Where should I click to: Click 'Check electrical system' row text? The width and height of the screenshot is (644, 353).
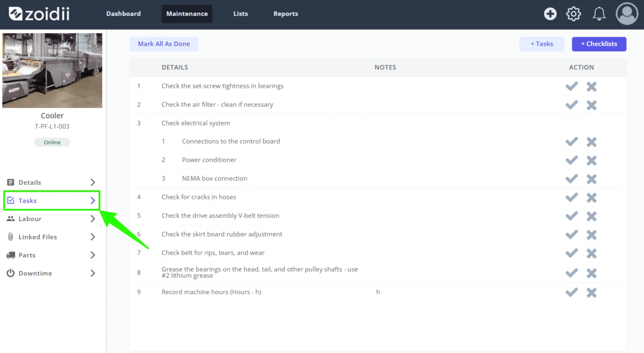196,123
